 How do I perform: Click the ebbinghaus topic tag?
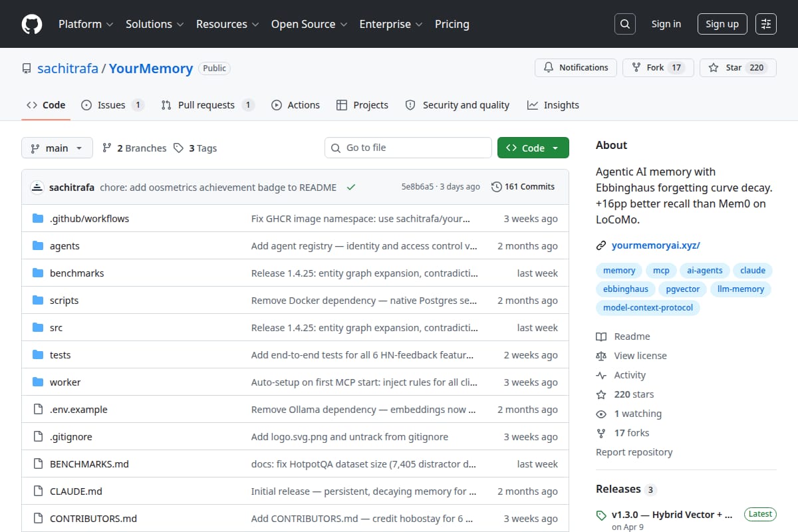coord(626,289)
